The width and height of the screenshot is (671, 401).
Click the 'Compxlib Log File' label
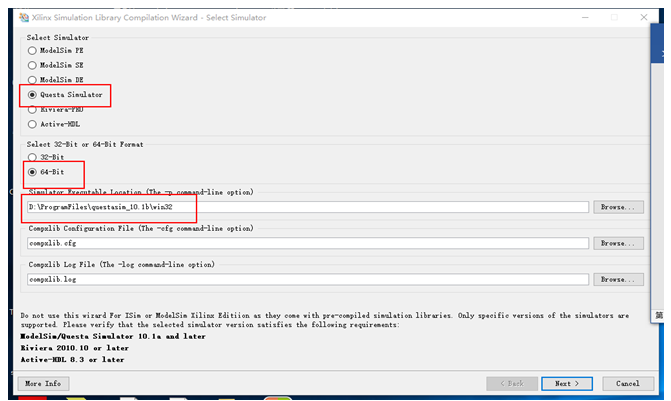click(122, 265)
